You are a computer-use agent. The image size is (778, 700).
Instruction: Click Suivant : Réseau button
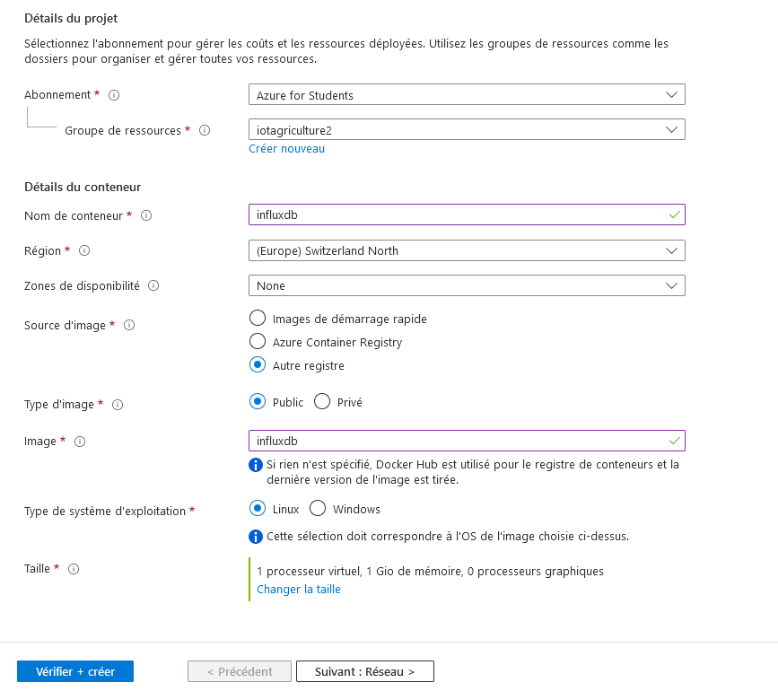point(365,671)
